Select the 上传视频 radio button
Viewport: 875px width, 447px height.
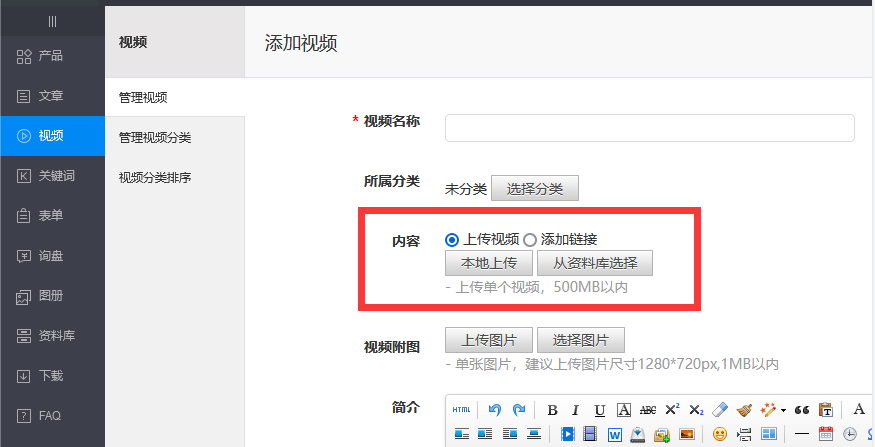(x=452, y=240)
